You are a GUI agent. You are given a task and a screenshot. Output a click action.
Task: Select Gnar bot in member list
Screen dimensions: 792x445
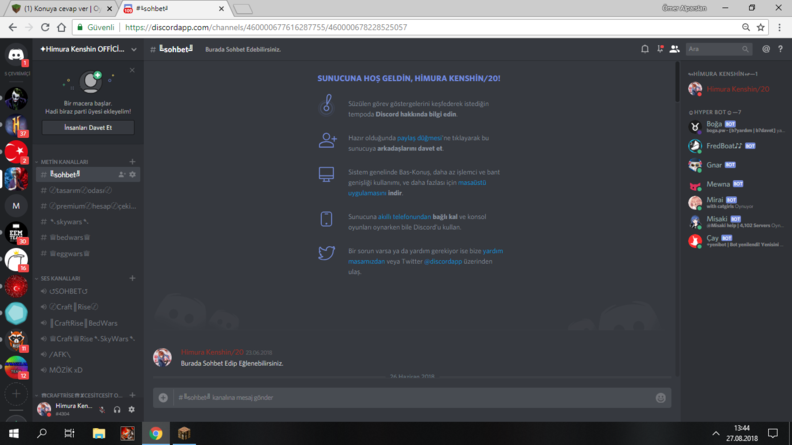(735, 165)
